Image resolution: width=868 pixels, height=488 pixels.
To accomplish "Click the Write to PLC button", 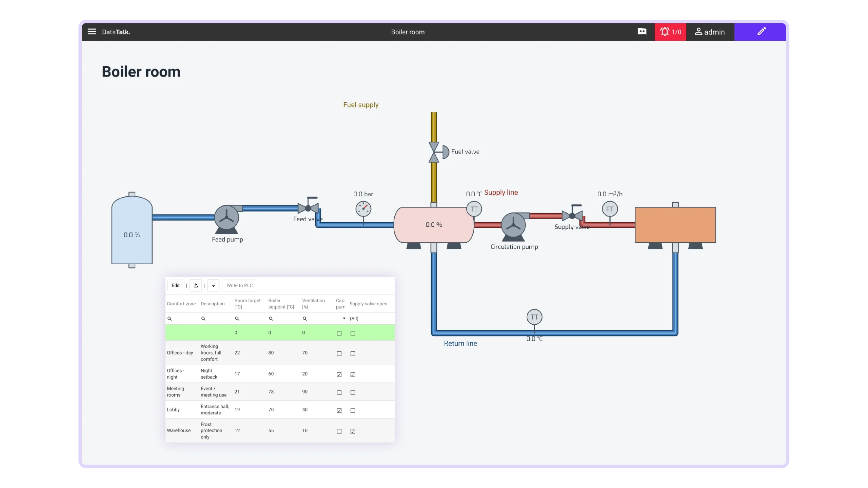I will 239,285.
